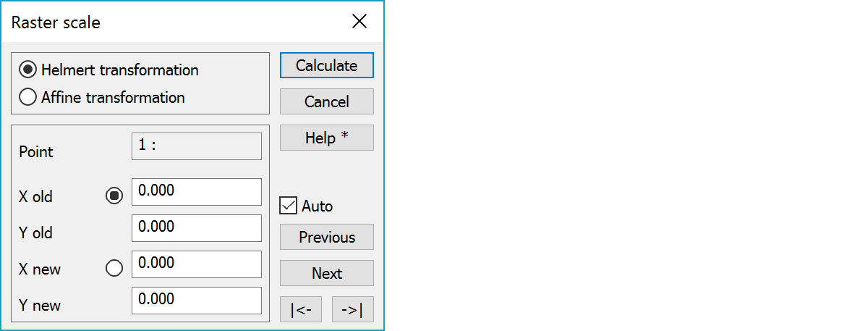Choose the X new radio button
The height and width of the screenshot is (331, 868).
click(114, 268)
